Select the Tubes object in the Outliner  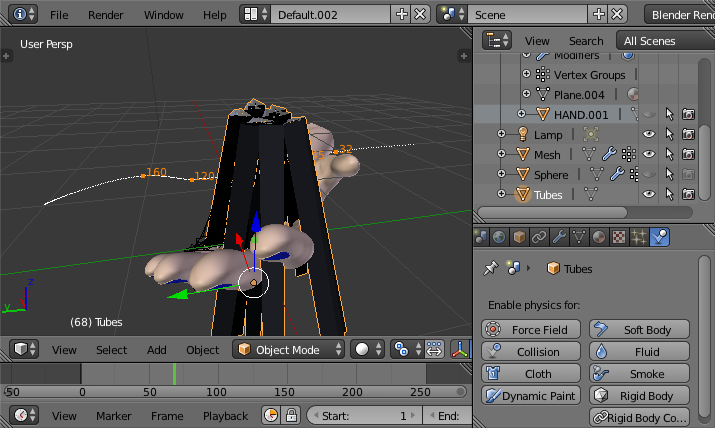[x=548, y=195]
